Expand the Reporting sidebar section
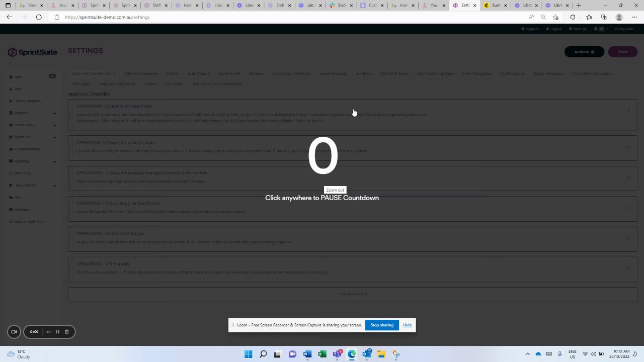 point(33,161)
